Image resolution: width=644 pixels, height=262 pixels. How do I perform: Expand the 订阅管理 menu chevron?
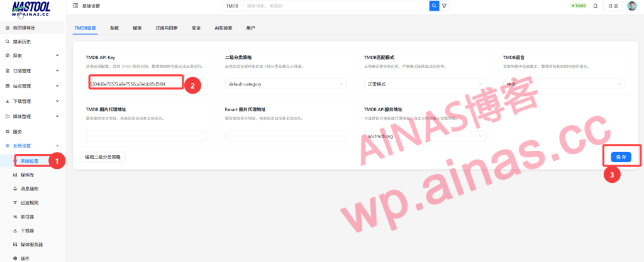[x=57, y=70]
